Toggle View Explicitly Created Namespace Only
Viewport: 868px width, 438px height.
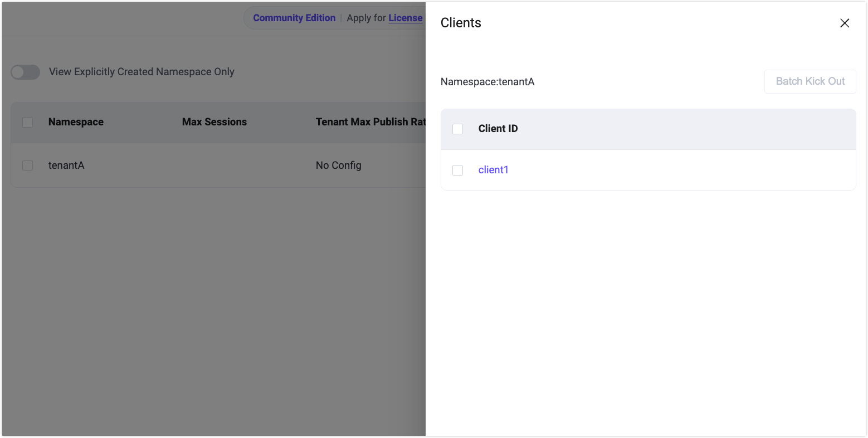(x=26, y=72)
